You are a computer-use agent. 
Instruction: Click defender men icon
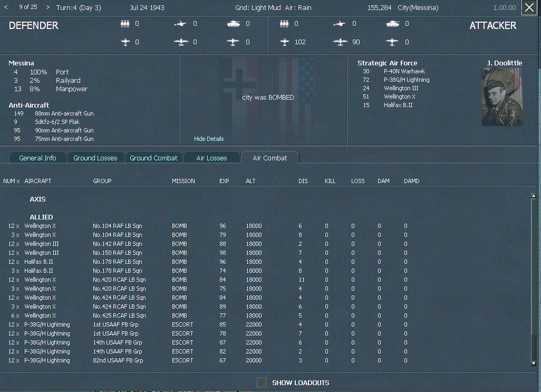pos(125,24)
